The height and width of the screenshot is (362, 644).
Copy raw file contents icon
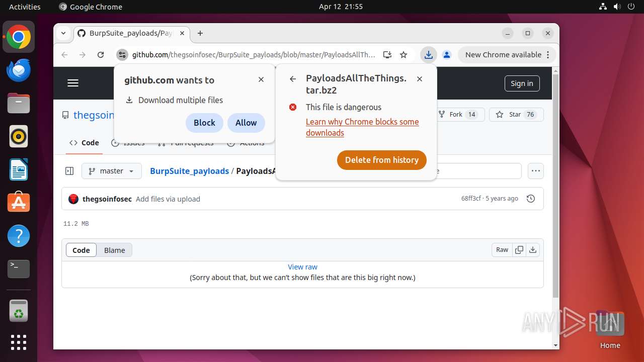(x=519, y=250)
